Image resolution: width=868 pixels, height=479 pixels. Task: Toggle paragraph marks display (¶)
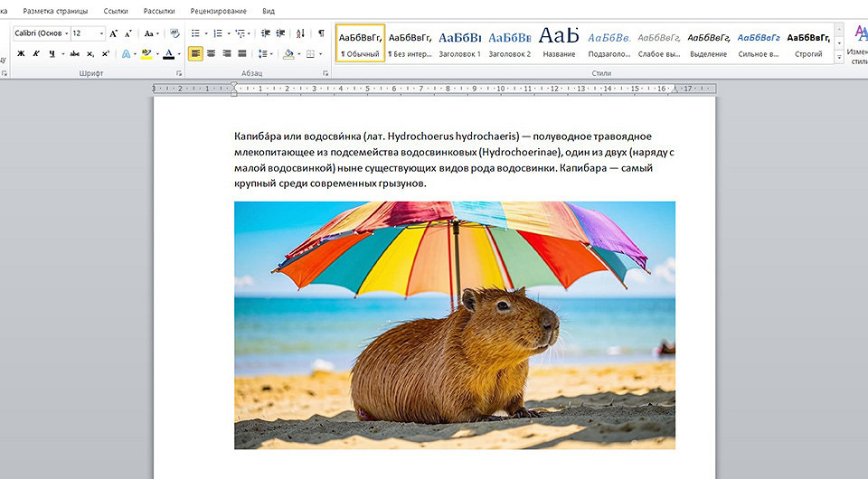[x=321, y=33]
